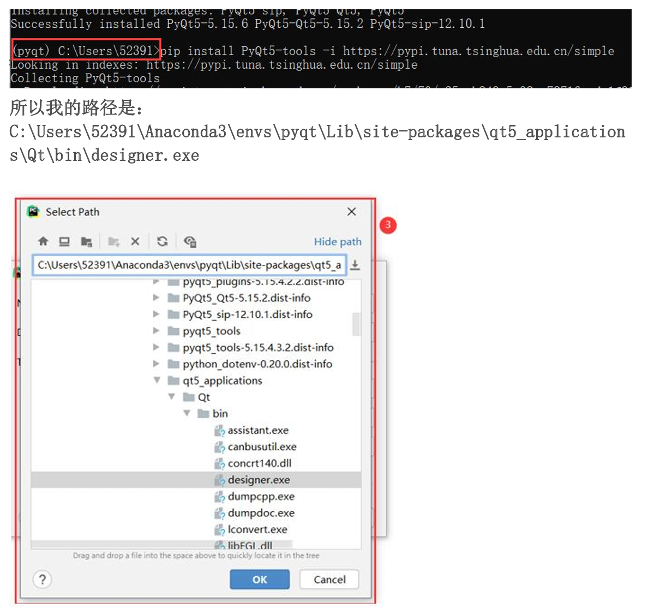Select the pyqt5_tools folder row
Image resolution: width=672 pixels, height=616 pixels.
coord(196,331)
